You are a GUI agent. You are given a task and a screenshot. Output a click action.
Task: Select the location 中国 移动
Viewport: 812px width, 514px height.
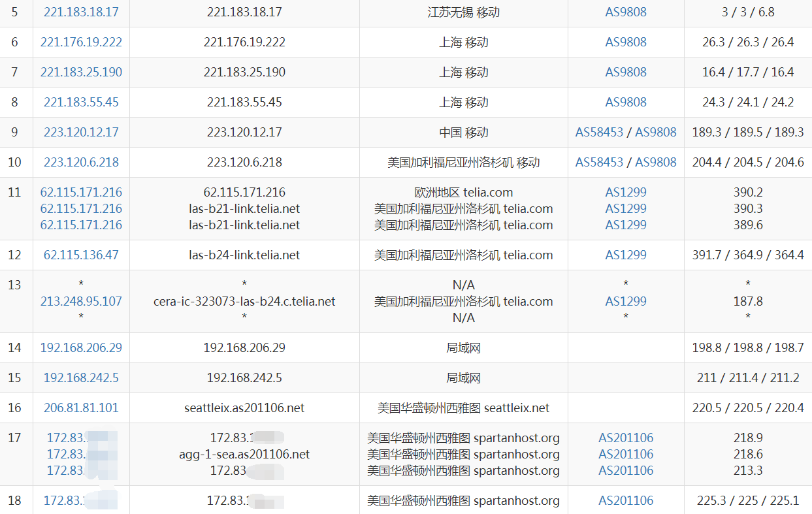click(x=463, y=133)
